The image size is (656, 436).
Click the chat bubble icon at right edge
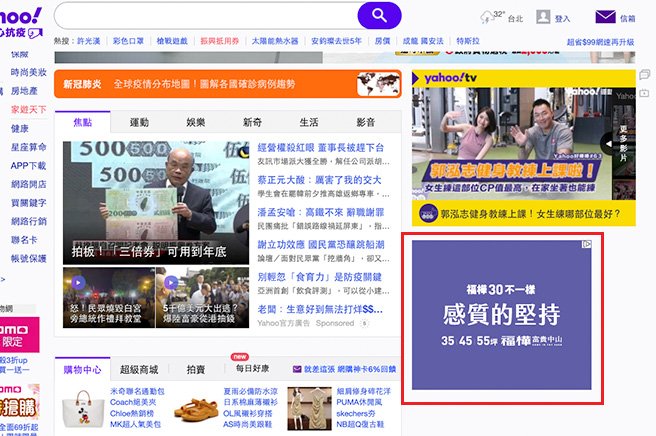tap(645, 75)
